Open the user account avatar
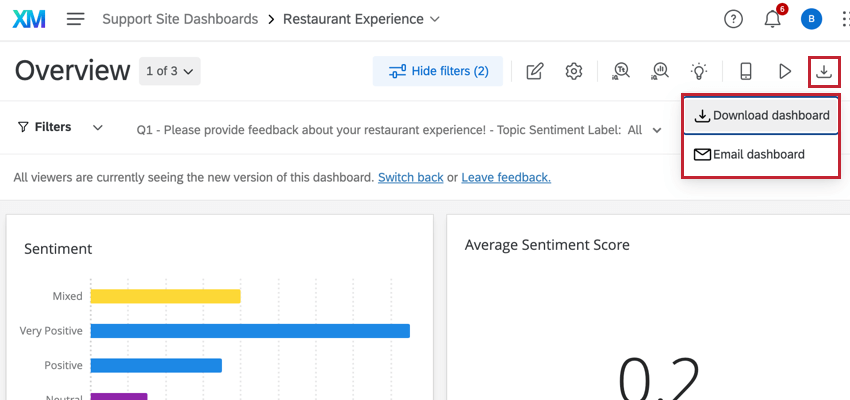850x400 pixels. pyautogui.click(x=812, y=19)
